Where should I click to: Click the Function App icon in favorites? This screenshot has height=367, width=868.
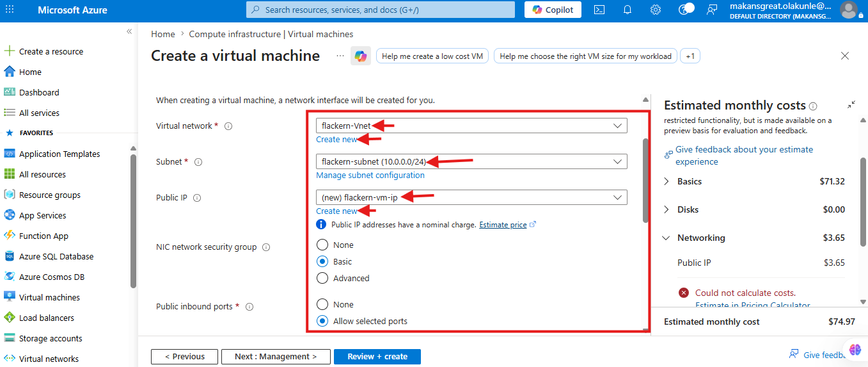tap(10, 236)
